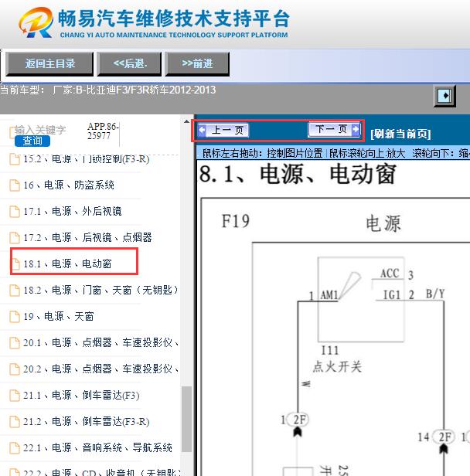The height and width of the screenshot is (476, 470).
Task: Open the 20.2、电源、点烟器、车速投影仪 entry
Action: [100, 369]
